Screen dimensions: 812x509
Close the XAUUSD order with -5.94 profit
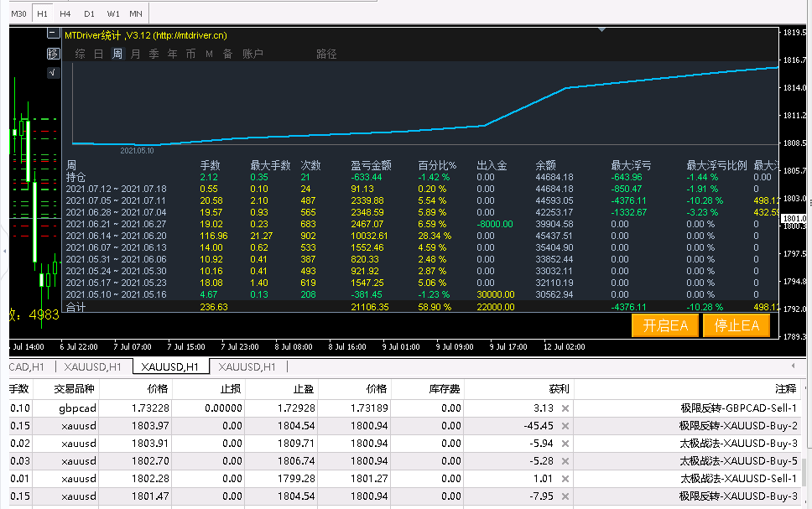[565, 444]
